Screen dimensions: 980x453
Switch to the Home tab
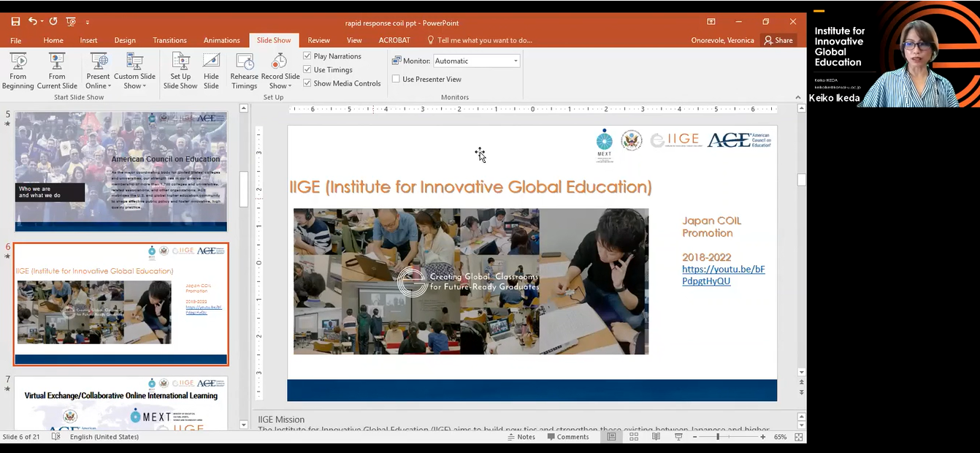[x=53, y=40]
